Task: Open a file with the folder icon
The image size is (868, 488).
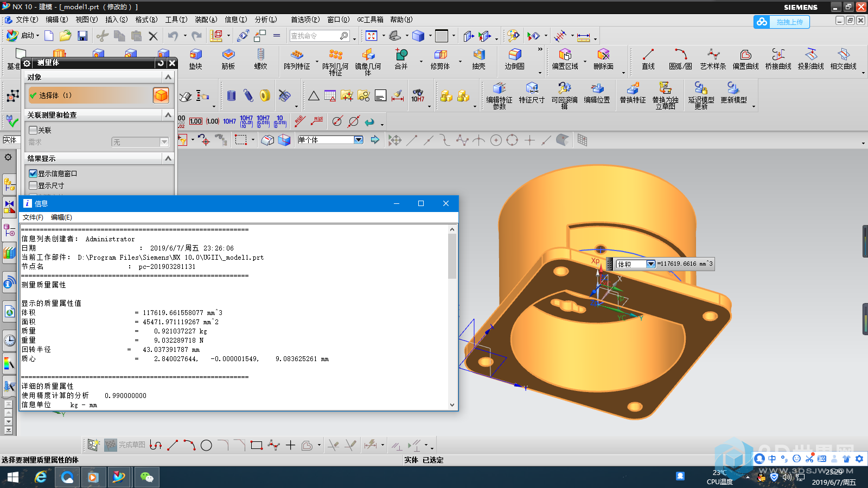Action: point(66,36)
